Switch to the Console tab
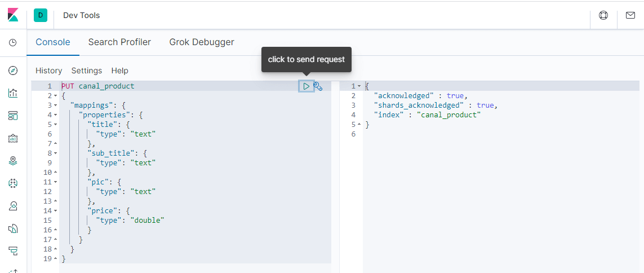This screenshot has height=273, width=644. [x=53, y=42]
